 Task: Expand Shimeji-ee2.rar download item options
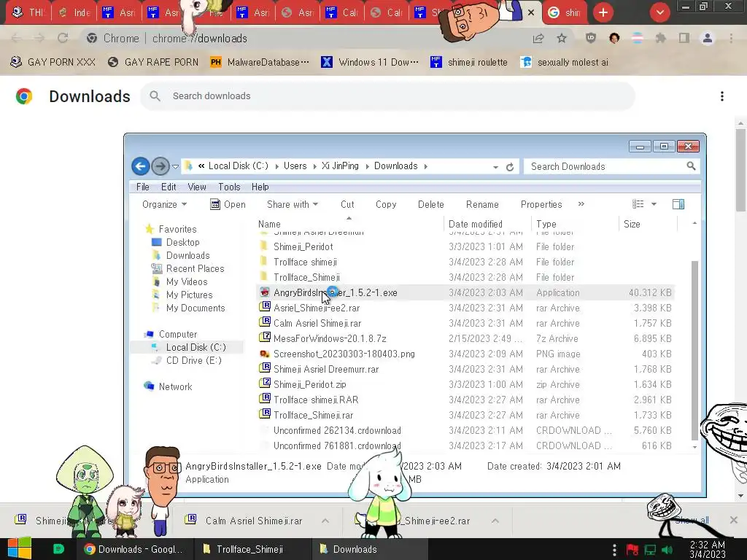pyautogui.click(x=495, y=521)
